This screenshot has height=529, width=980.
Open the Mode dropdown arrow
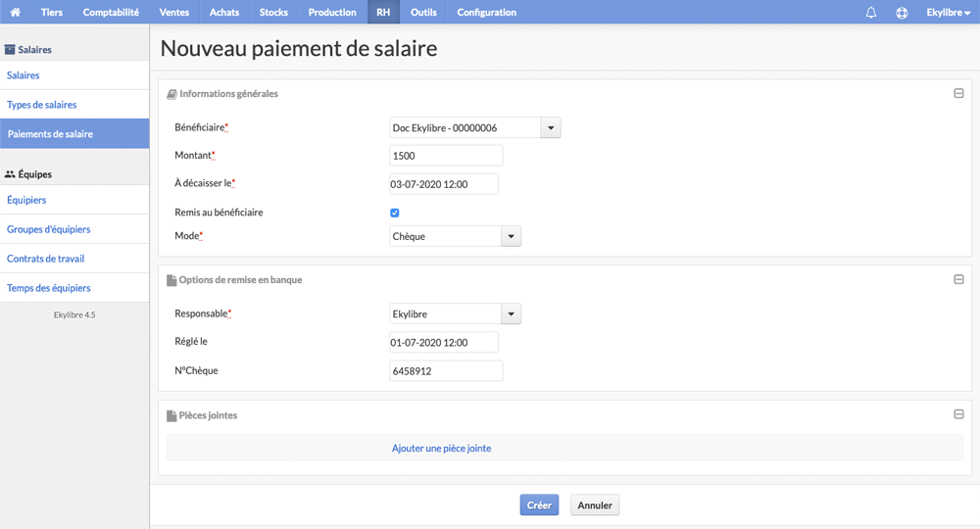(x=511, y=236)
